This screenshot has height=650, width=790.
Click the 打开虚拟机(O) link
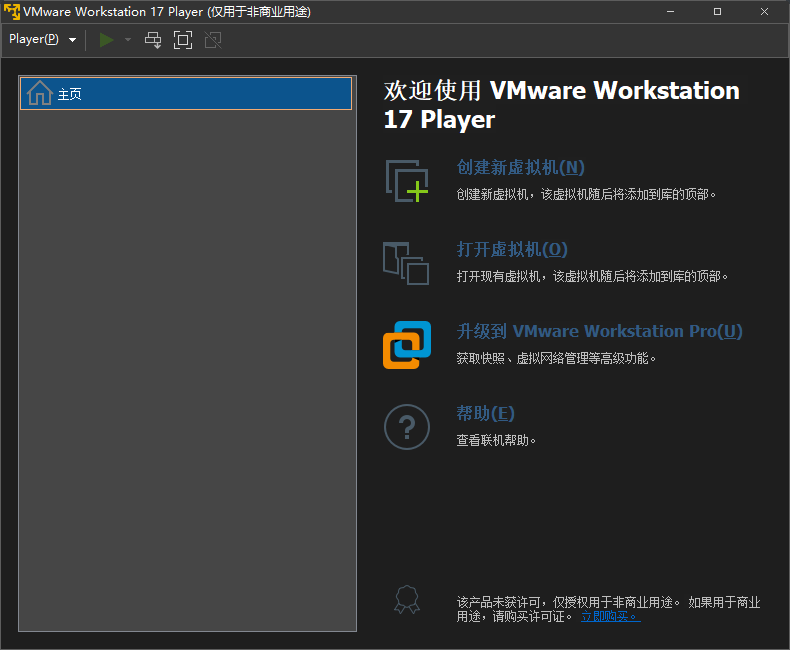click(512, 250)
